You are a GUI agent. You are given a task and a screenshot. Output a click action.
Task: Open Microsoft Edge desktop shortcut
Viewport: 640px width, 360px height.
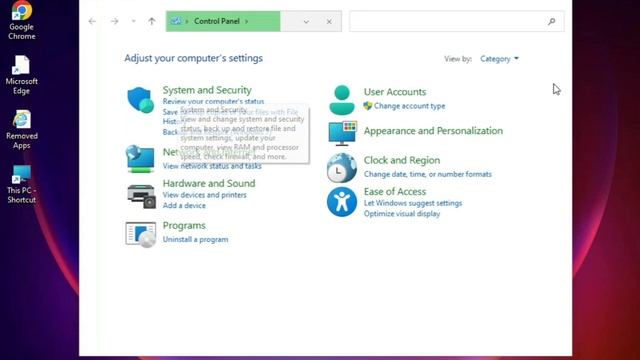(22, 75)
